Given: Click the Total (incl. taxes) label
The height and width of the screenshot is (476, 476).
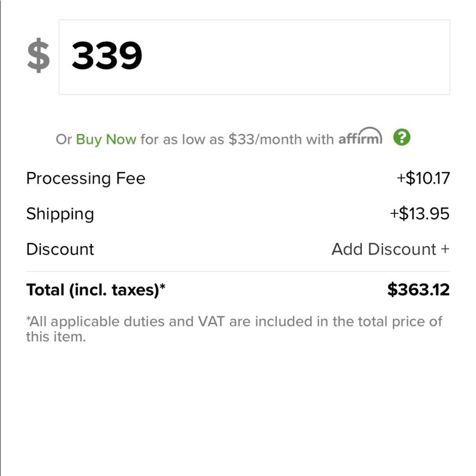Looking at the screenshot, I should pyautogui.click(x=92, y=289).
